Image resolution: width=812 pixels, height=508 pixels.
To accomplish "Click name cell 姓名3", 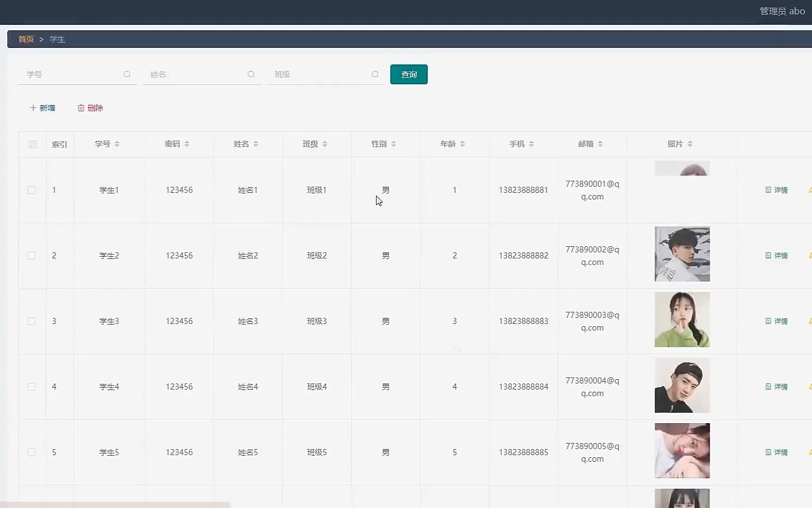I will pos(248,321).
